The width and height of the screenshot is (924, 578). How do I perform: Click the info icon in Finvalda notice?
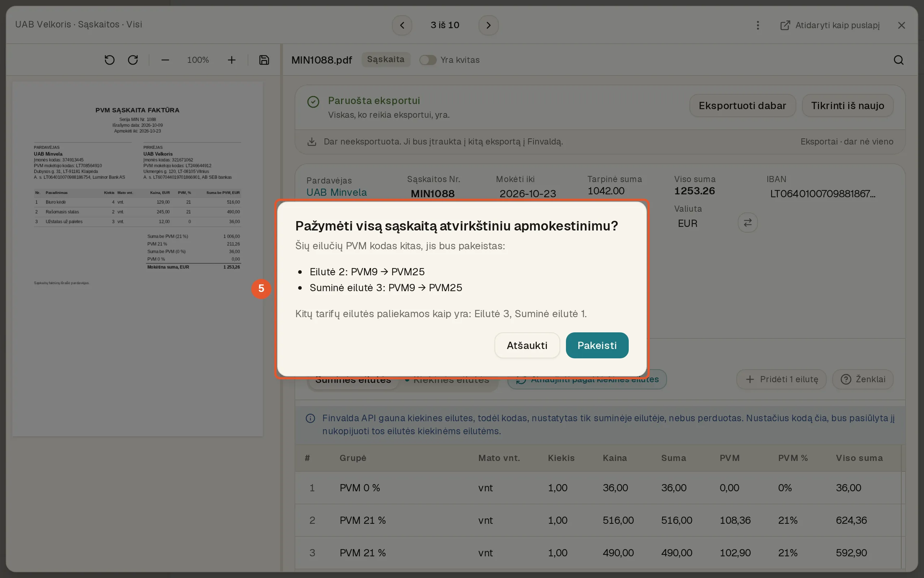(310, 418)
